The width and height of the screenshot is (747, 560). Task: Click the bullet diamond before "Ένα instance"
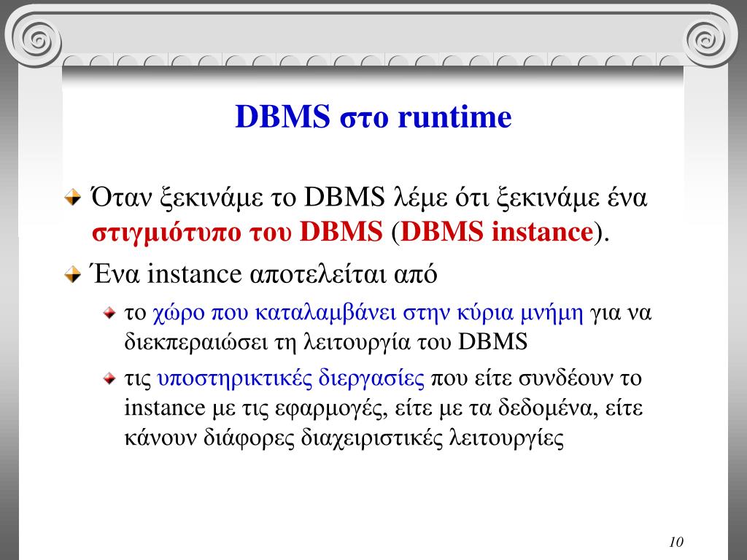click(73, 274)
